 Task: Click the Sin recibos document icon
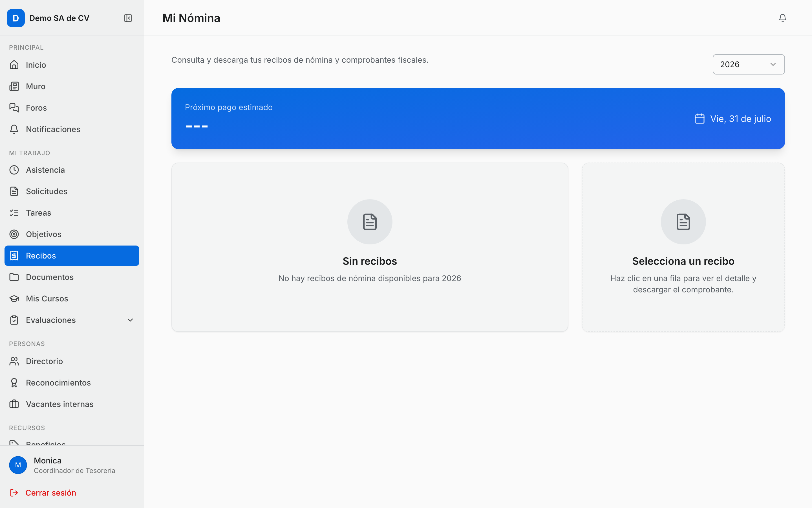click(370, 222)
